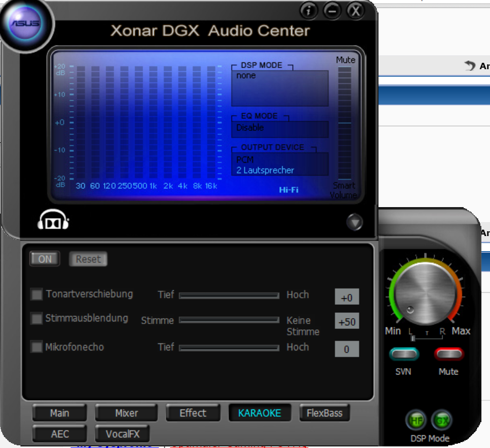Open the AEC tab
Image resolution: width=490 pixels, height=448 pixels.
coord(60,434)
